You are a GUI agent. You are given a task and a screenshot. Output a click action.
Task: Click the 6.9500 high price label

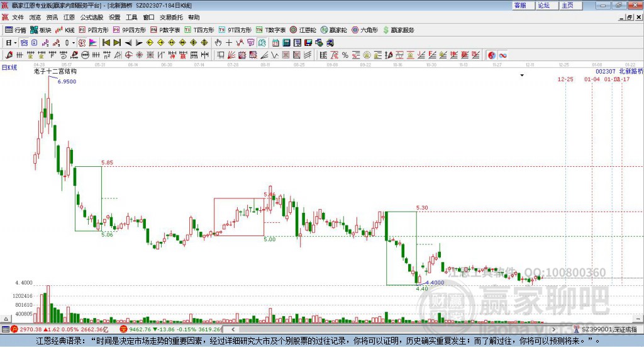click(67, 81)
